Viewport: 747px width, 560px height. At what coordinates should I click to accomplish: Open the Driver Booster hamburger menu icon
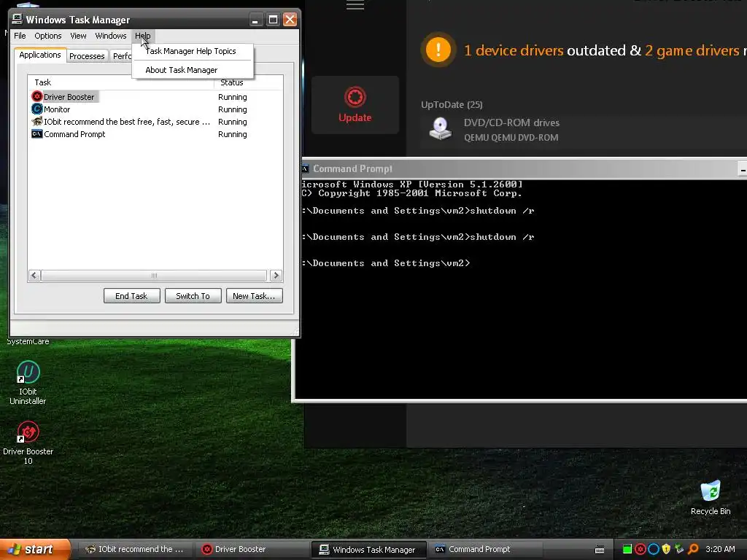point(355,5)
